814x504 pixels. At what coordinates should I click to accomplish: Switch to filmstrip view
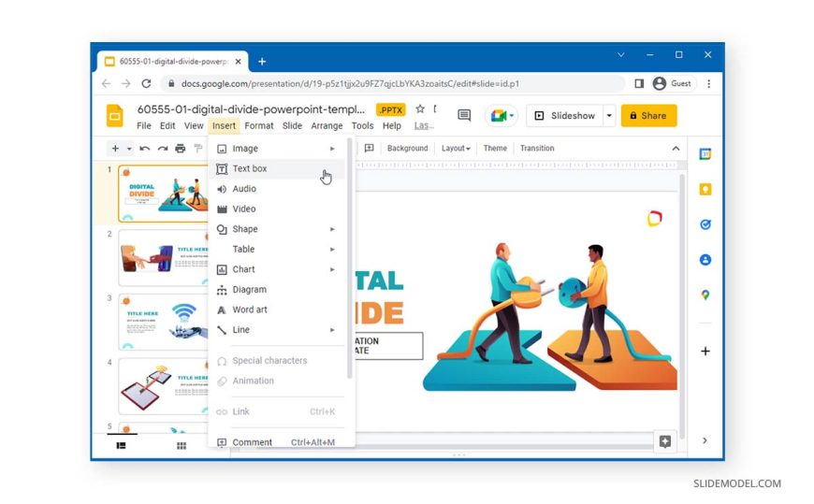pyautogui.click(x=121, y=445)
